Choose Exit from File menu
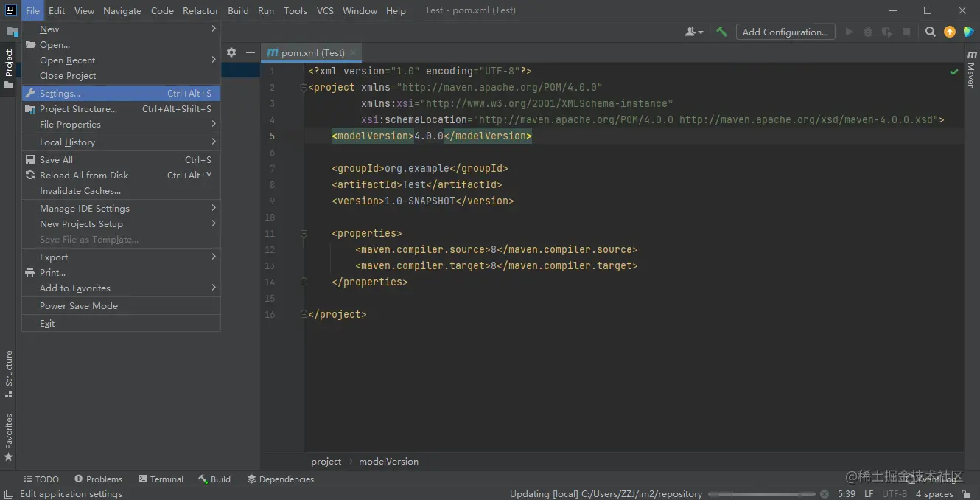 coord(122,324)
